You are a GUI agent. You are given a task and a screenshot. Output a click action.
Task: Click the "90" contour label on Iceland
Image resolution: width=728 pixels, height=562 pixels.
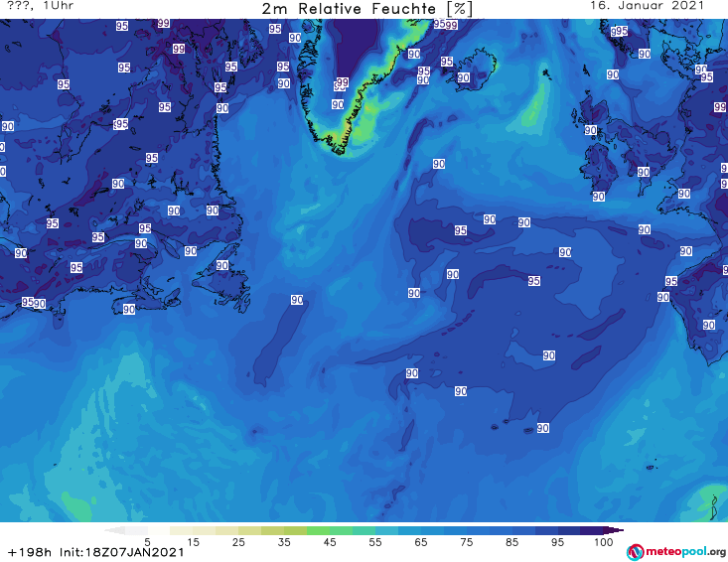tap(464, 77)
